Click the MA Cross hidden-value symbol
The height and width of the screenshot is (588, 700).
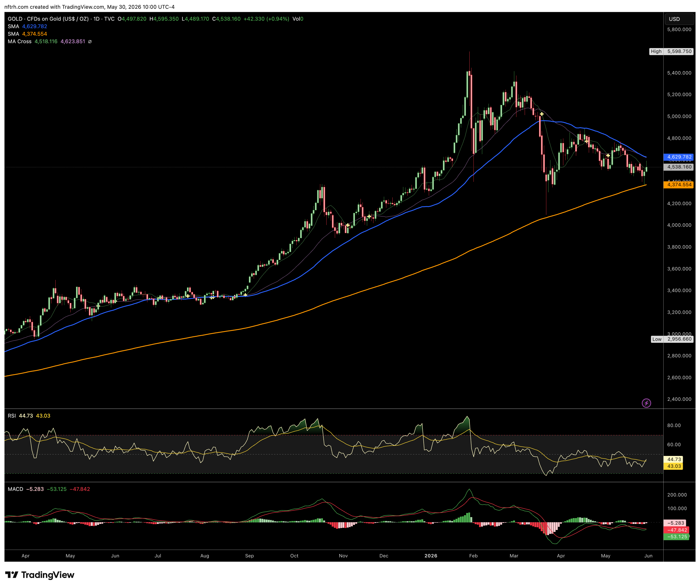tap(90, 42)
